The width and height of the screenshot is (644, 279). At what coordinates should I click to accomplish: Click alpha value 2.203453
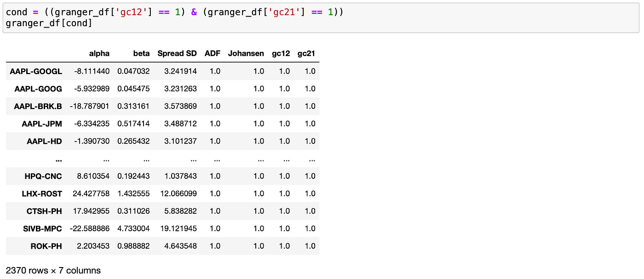93,246
